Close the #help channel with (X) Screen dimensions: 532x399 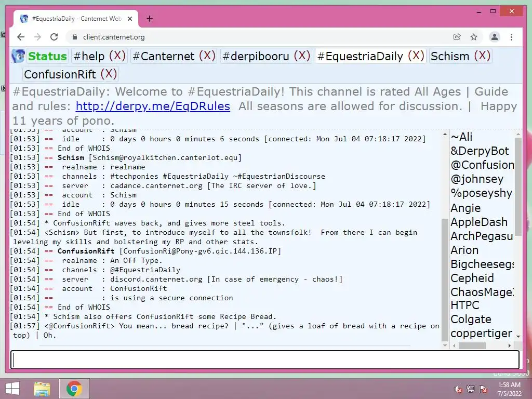pyautogui.click(x=117, y=56)
